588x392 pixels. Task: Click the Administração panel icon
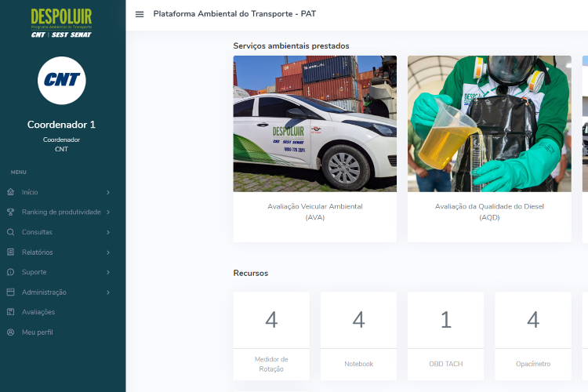pyautogui.click(x=10, y=292)
